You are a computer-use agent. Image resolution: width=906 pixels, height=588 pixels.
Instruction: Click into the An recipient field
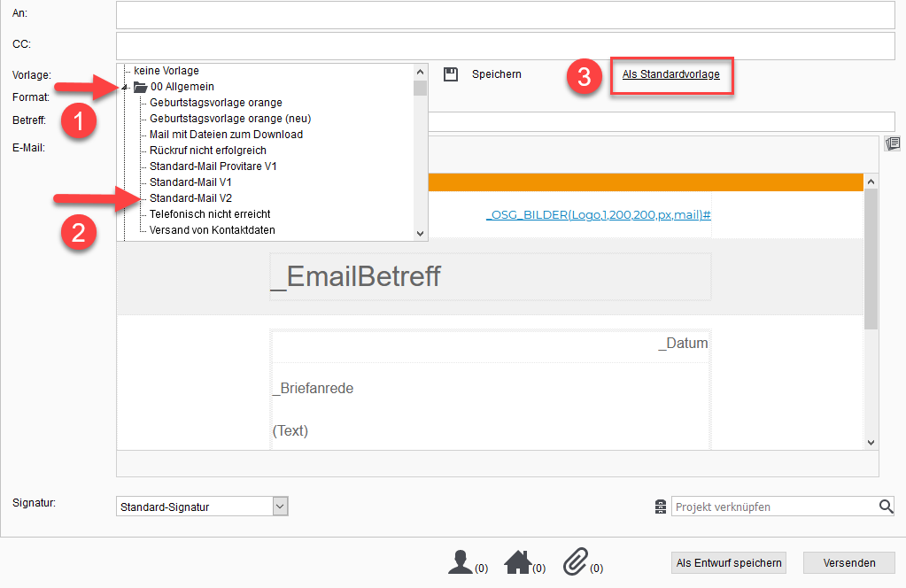(x=505, y=15)
